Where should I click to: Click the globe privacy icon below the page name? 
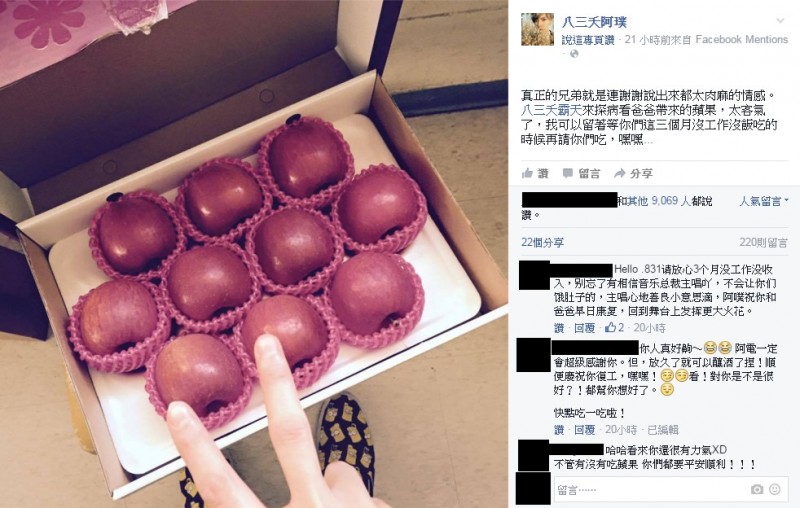pyautogui.click(x=574, y=54)
